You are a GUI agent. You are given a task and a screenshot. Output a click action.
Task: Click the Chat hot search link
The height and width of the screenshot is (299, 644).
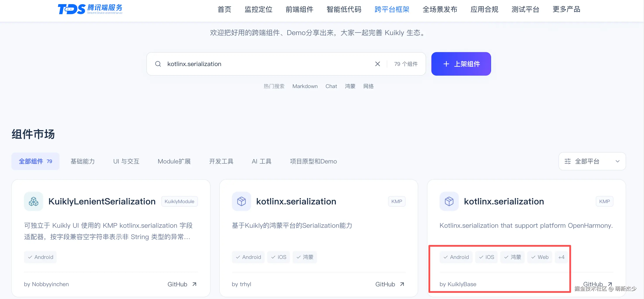(x=331, y=86)
